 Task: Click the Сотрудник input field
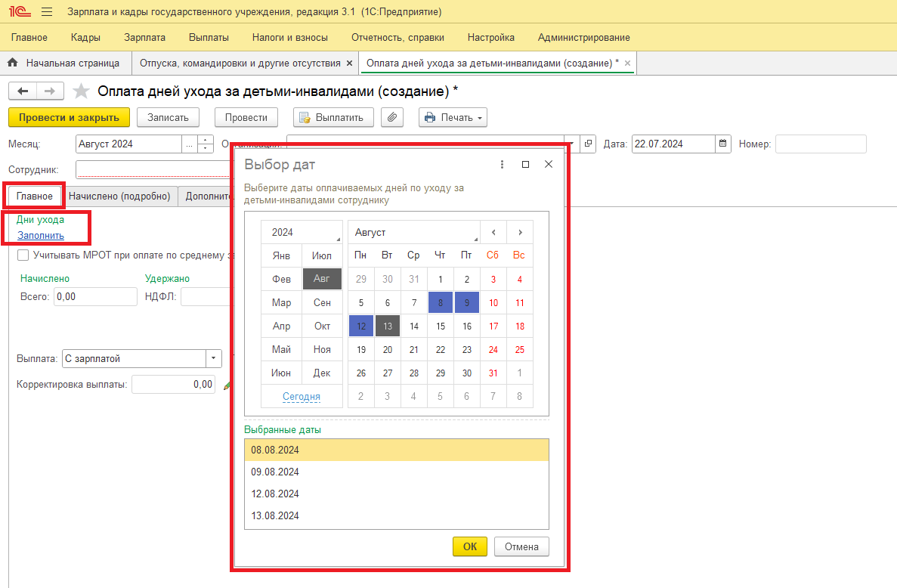(153, 169)
